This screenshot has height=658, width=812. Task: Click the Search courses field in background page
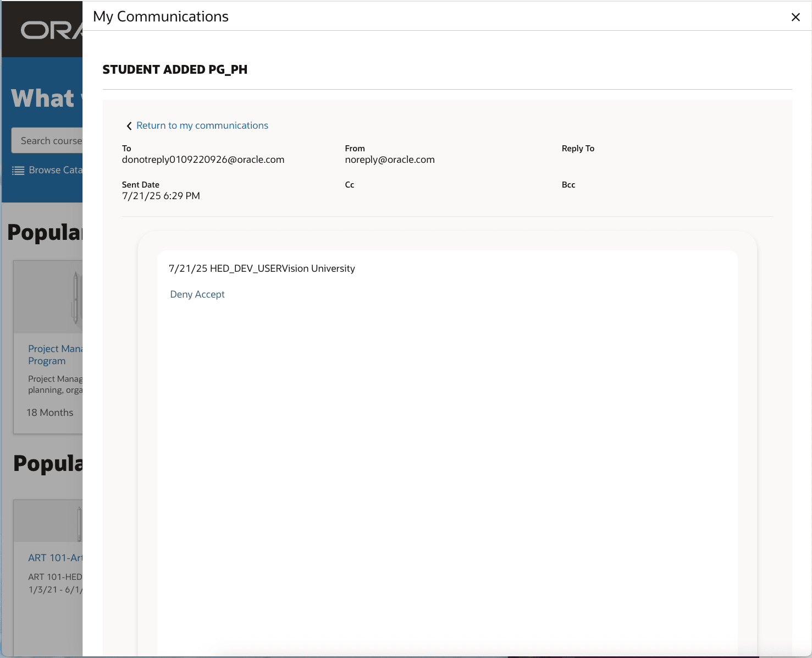pos(47,141)
